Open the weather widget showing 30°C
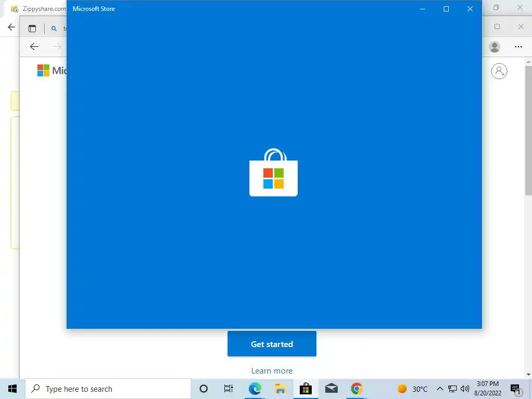The image size is (532, 399). point(412,389)
